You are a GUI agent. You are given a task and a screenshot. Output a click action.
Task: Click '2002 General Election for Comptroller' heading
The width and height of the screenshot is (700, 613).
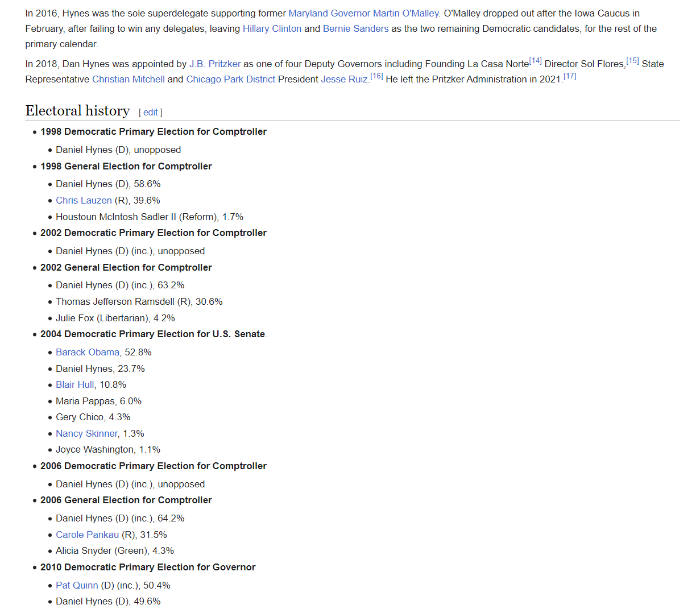[x=126, y=267]
